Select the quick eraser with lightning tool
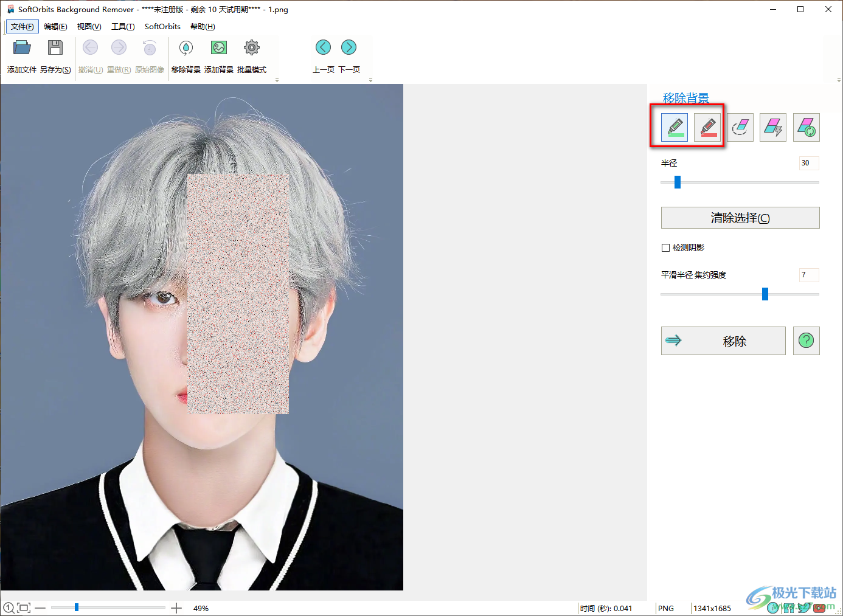The image size is (843, 616). point(773,127)
